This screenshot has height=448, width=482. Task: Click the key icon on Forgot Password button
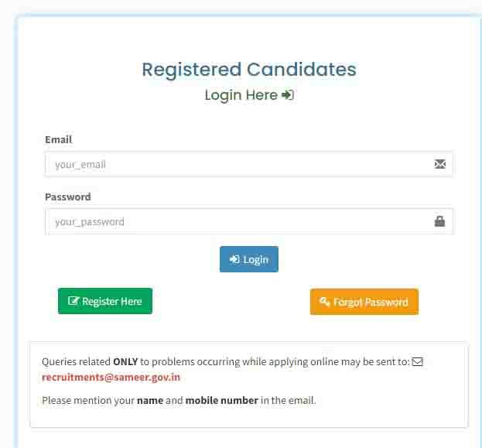[325, 301]
